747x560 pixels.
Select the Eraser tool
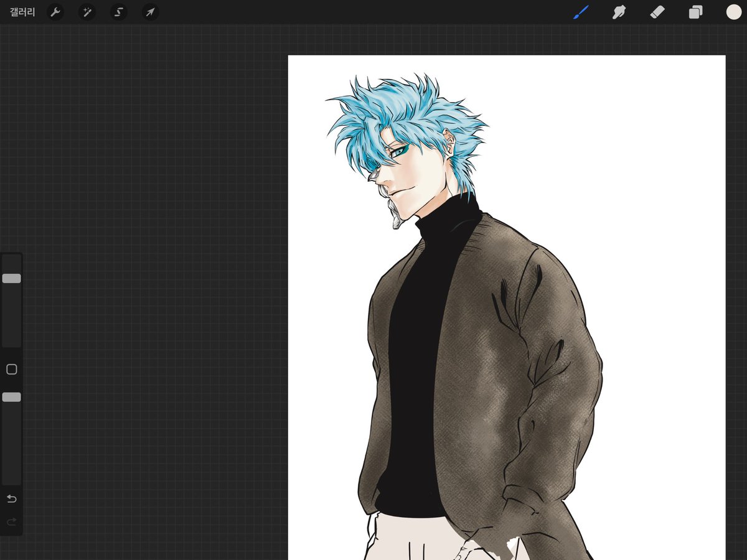click(x=657, y=12)
